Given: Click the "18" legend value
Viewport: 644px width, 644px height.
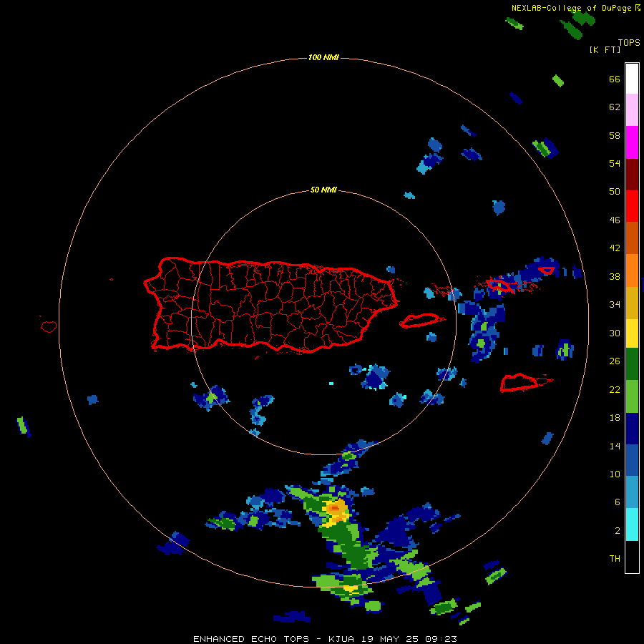Looking at the screenshot, I should click(615, 418).
